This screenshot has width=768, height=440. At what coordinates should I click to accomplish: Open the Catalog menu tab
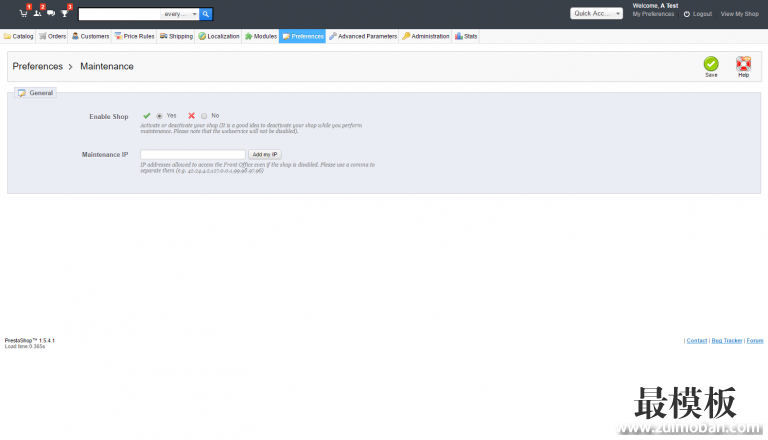coord(19,36)
